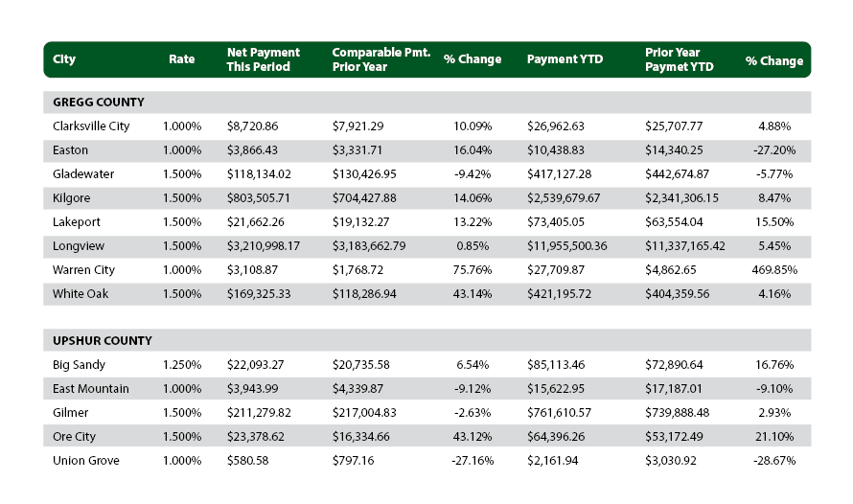This screenshot has height=504, width=853.
Task: Select the Net Payment This Period header
Action: click(264, 59)
